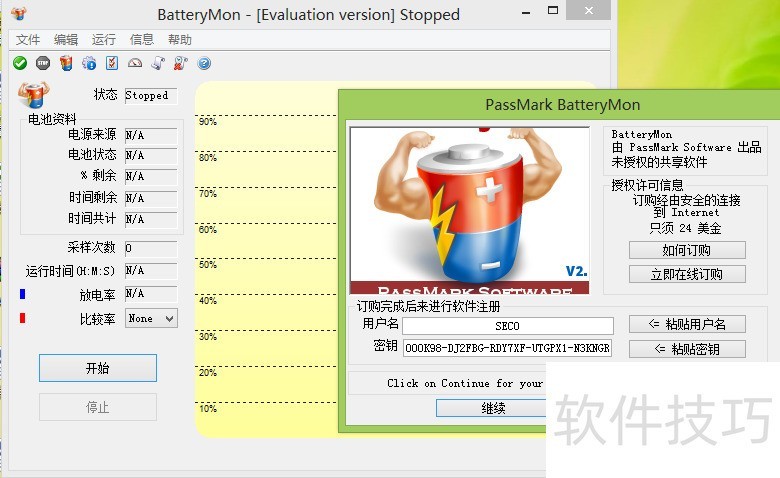Maximize the BatteryMon window
The image size is (780, 478).
(x=553, y=10)
